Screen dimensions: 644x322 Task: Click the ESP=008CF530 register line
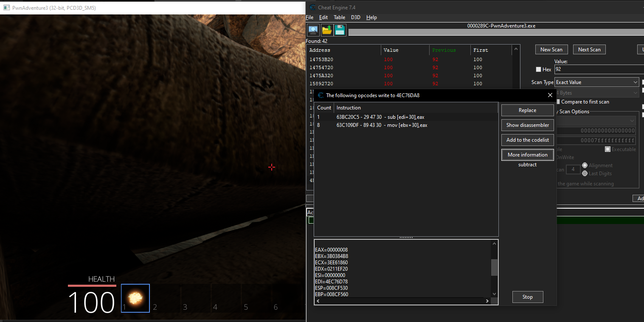[331, 288]
